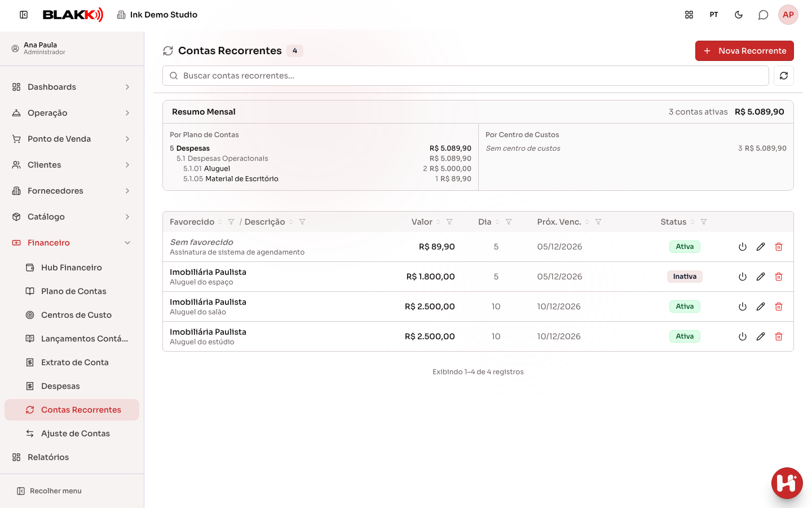Toggle power for Aluguel do espaço row
Image resolution: width=812 pixels, height=508 pixels.
coord(743,277)
